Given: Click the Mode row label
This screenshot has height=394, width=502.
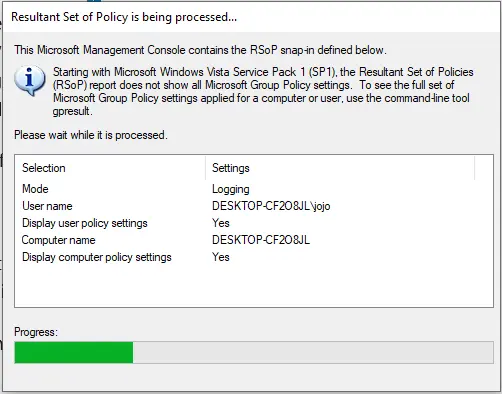Looking at the screenshot, I should pos(35,189).
